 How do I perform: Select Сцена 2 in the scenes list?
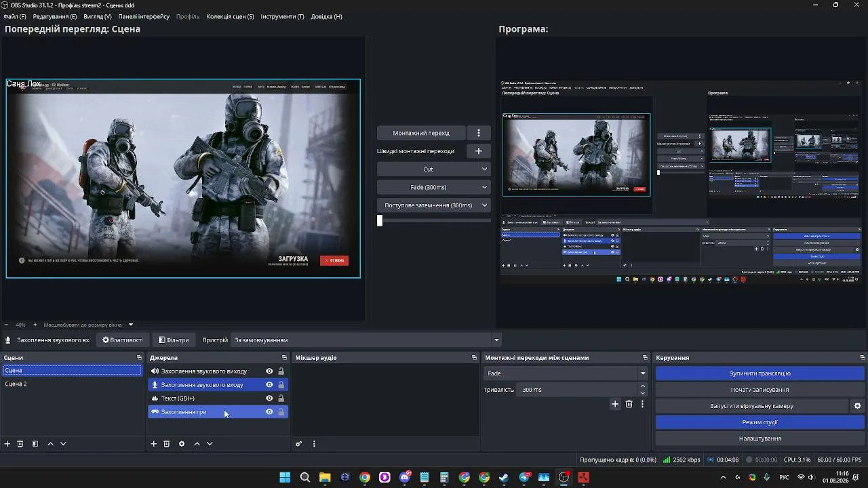pyautogui.click(x=72, y=384)
